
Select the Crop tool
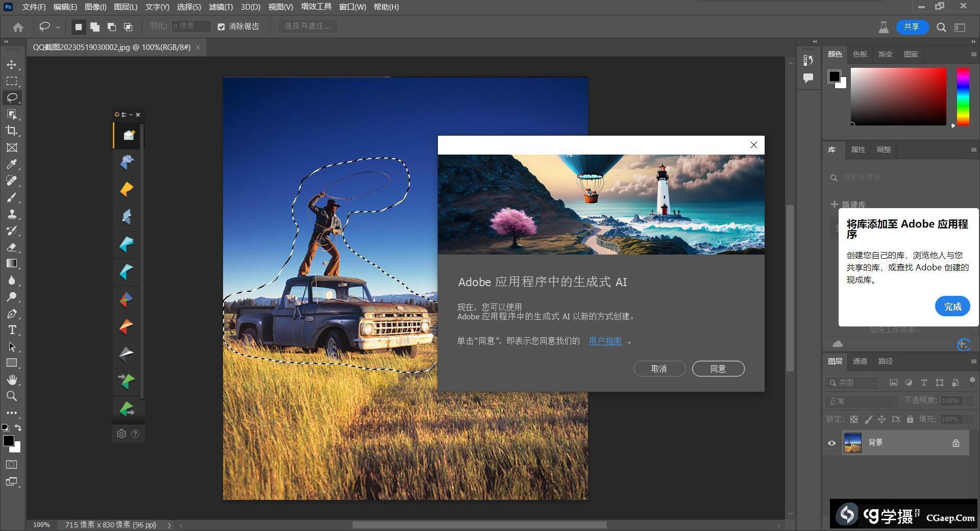(12, 131)
